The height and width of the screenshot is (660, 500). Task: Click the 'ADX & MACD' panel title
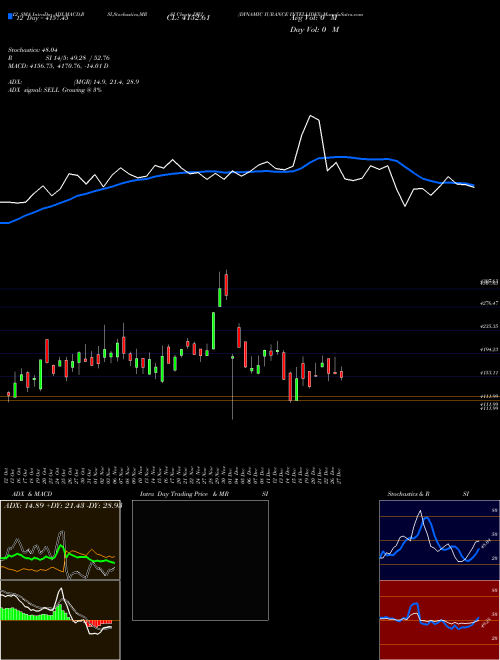click(x=32, y=494)
